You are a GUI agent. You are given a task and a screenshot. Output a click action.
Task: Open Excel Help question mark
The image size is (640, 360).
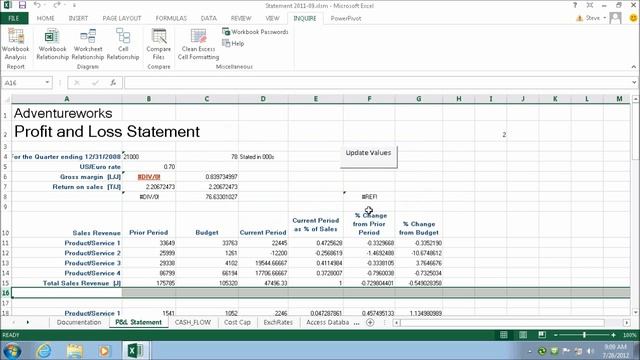click(x=575, y=5)
